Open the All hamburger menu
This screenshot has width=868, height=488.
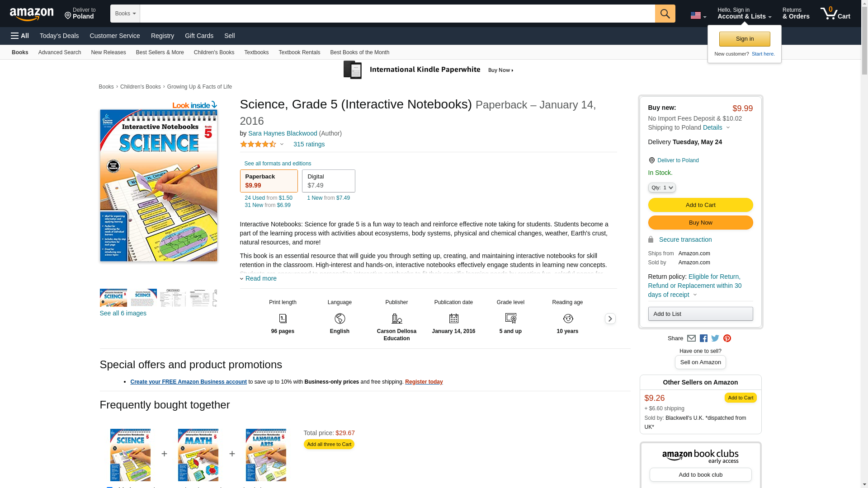click(x=20, y=36)
